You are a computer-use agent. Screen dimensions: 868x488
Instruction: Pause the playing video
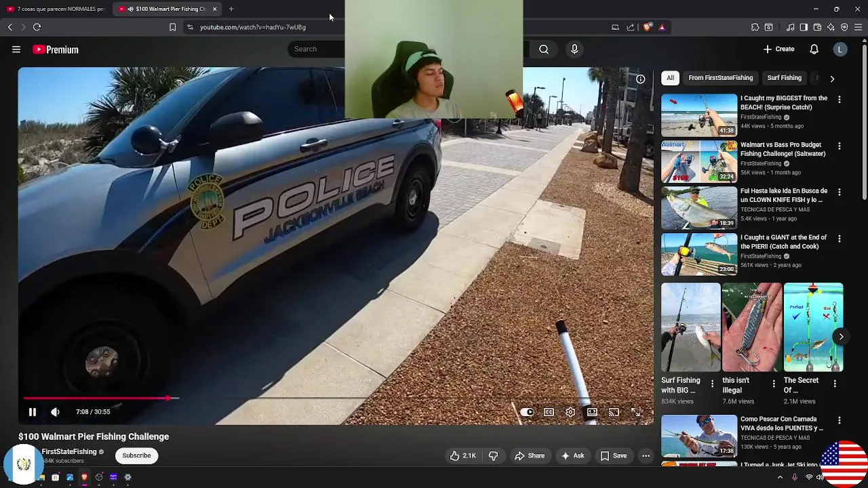pos(32,412)
